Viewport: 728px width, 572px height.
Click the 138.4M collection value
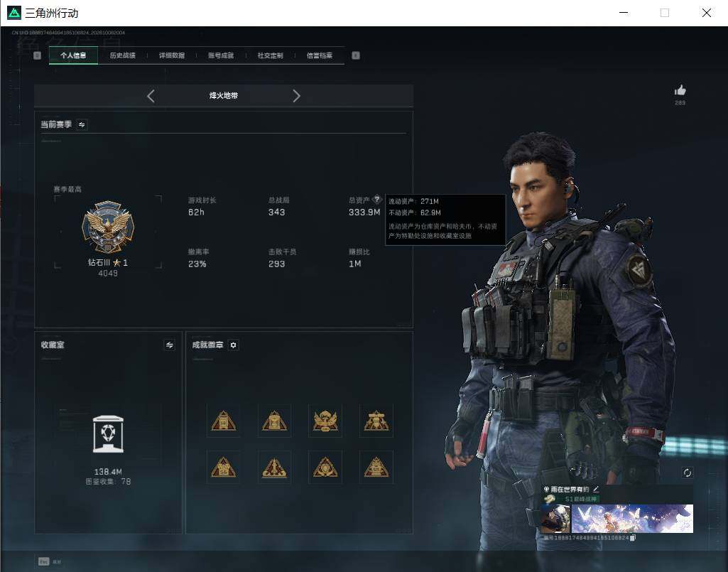coord(108,472)
